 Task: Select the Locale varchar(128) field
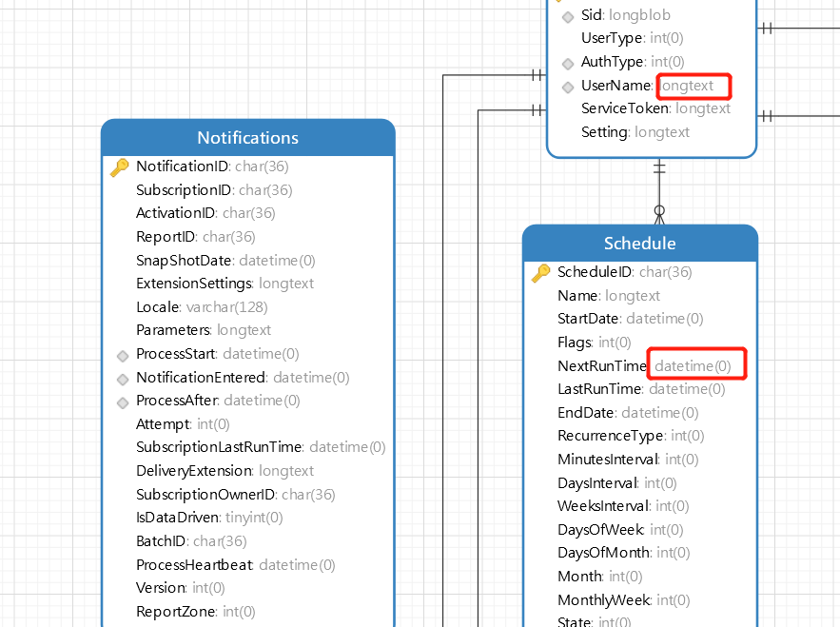pos(202,307)
